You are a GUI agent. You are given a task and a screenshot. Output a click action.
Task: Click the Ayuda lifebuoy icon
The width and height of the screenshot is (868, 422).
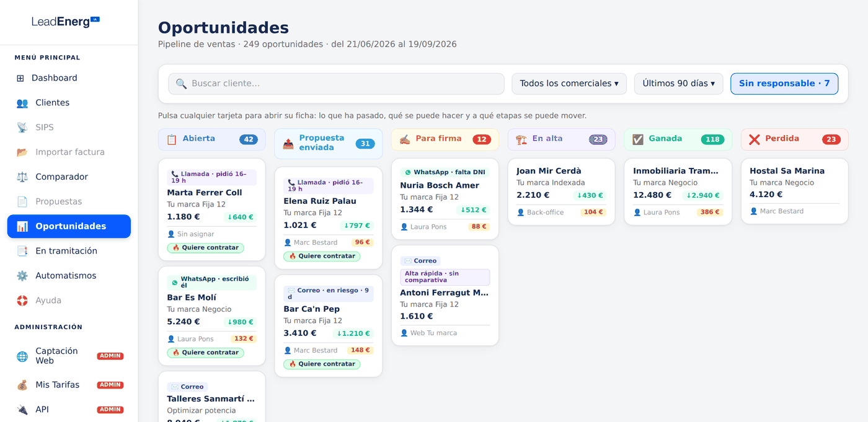pos(22,301)
